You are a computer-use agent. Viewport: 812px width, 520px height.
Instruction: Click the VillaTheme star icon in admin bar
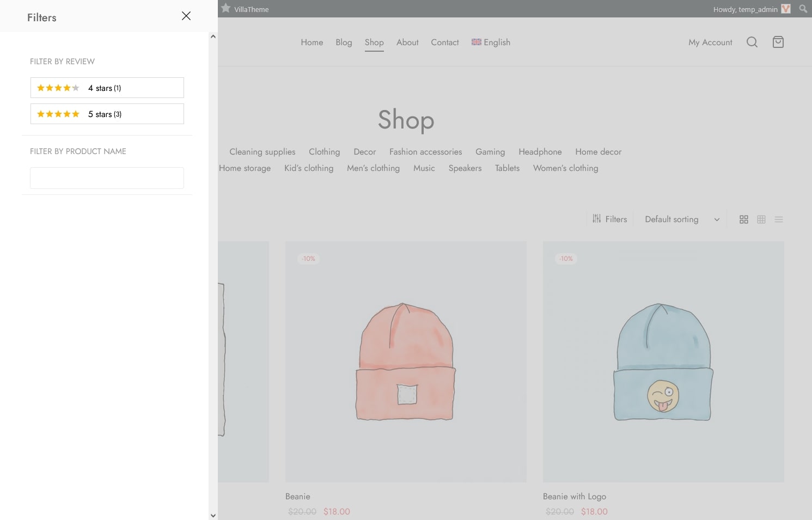pos(226,9)
